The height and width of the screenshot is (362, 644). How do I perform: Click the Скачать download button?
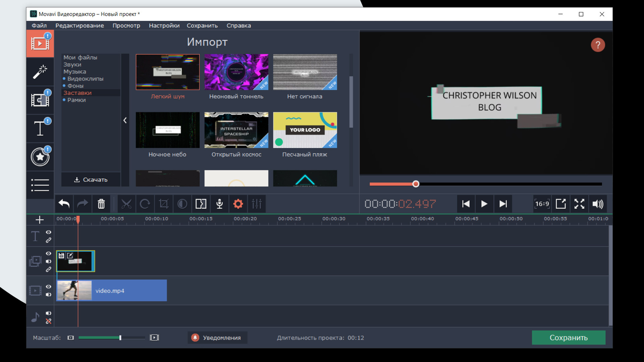91,180
